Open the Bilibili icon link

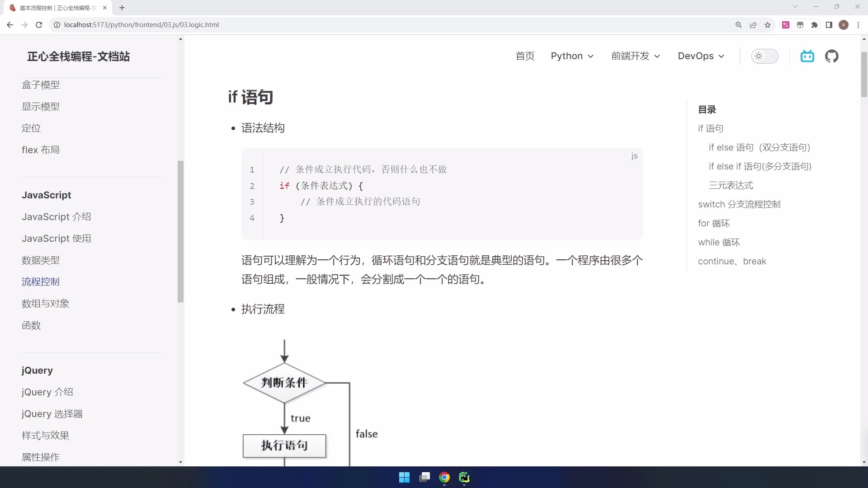[807, 56]
